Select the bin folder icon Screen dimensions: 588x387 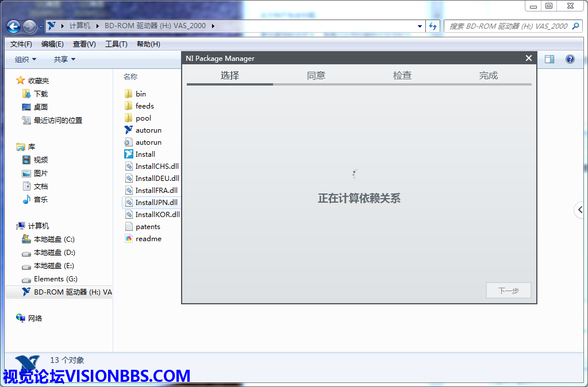[128, 94]
